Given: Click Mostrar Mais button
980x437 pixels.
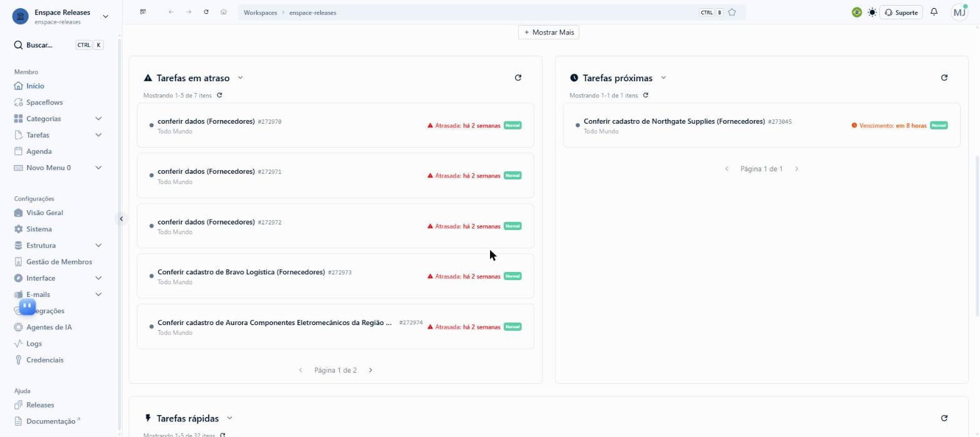Looking at the screenshot, I should 549,32.
